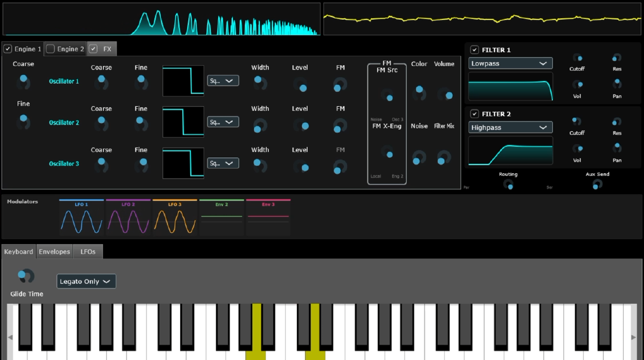The width and height of the screenshot is (644, 360).
Task: Click the engine Volume knob
Action: coord(444,94)
